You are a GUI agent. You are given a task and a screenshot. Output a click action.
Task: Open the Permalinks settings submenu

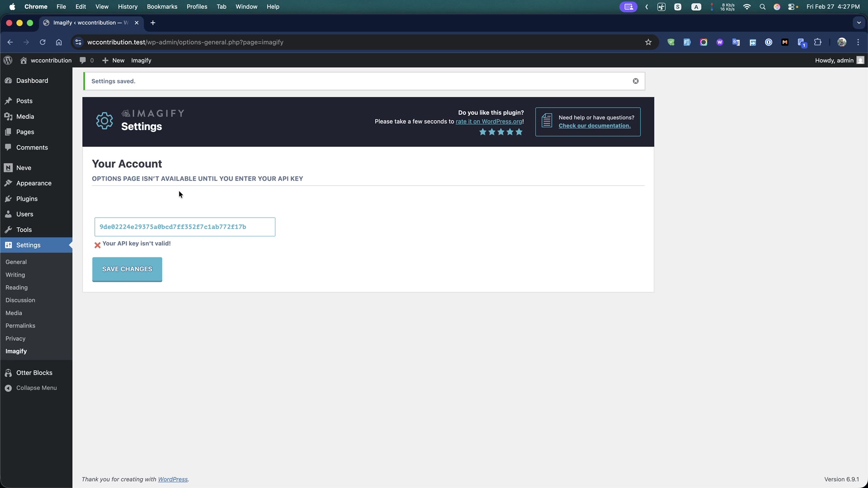(20, 326)
